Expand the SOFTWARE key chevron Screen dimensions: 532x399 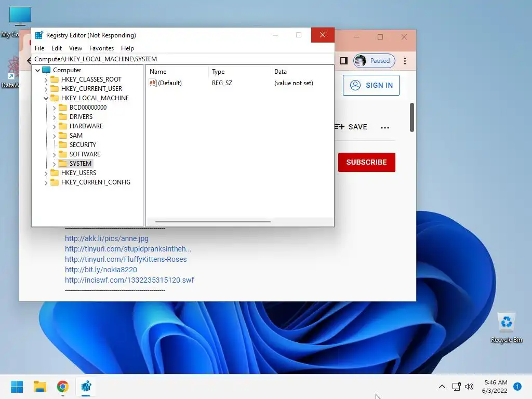click(x=54, y=154)
